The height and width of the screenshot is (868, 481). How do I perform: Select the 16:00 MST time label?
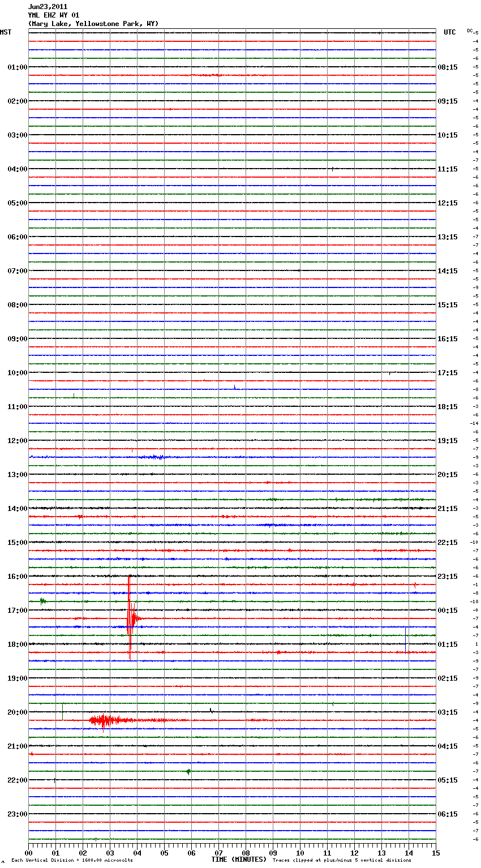point(18,577)
